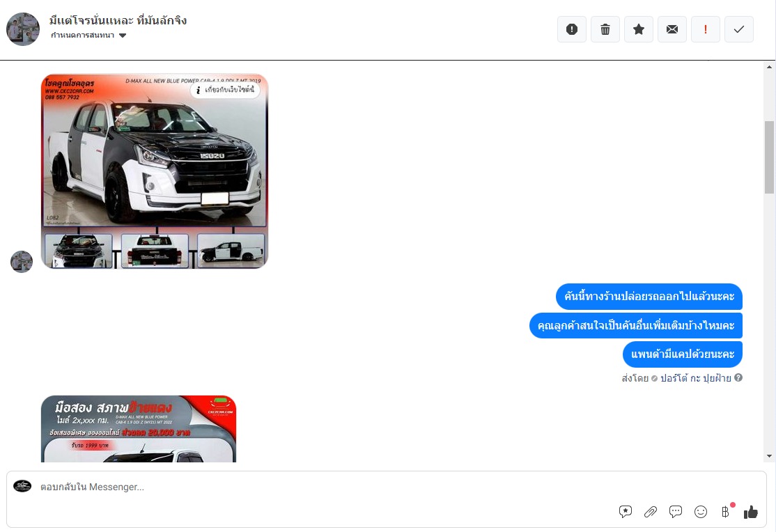This screenshot has height=532, width=776.
Task: Open sender help question mark icon
Action: (x=738, y=377)
